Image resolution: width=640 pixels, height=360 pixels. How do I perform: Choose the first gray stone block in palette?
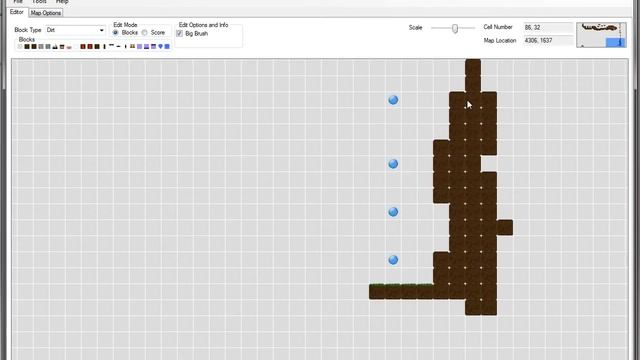point(41,47)
